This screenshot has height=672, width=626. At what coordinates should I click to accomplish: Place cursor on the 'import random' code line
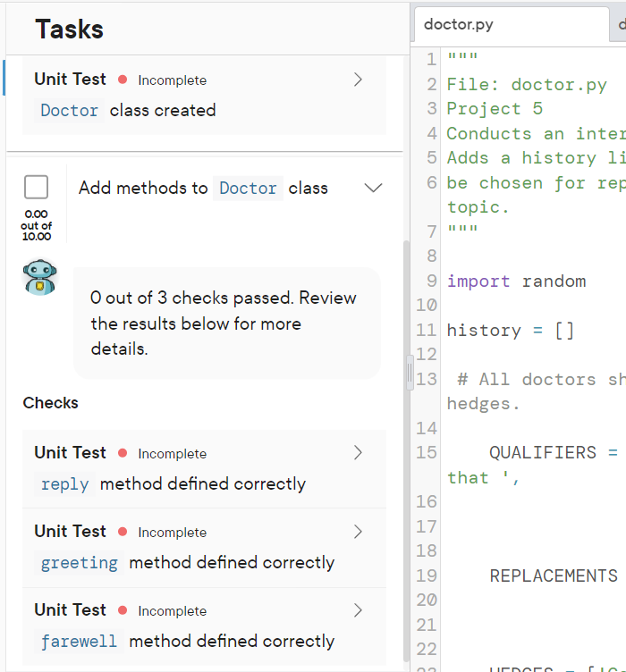click(517, 281)
